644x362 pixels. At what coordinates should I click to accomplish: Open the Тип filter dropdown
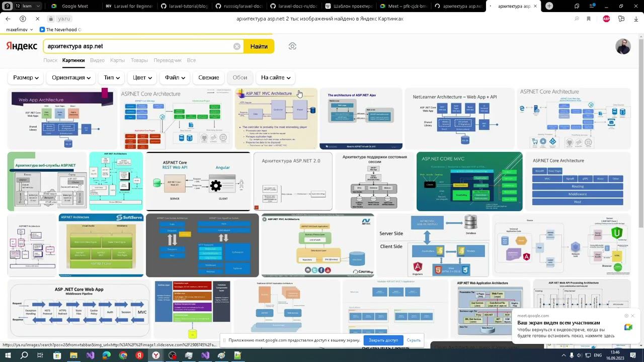(112, 77)
